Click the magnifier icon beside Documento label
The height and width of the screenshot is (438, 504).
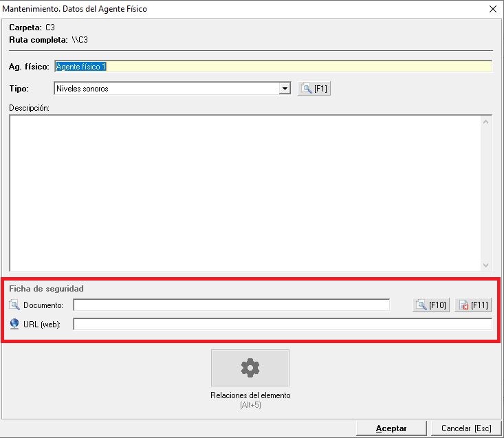click(x=14, y=305)
